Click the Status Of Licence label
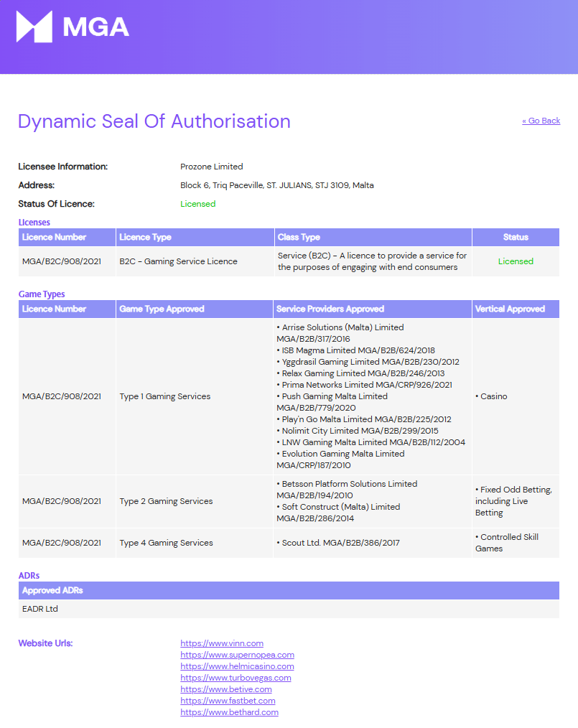 point(57,204)
